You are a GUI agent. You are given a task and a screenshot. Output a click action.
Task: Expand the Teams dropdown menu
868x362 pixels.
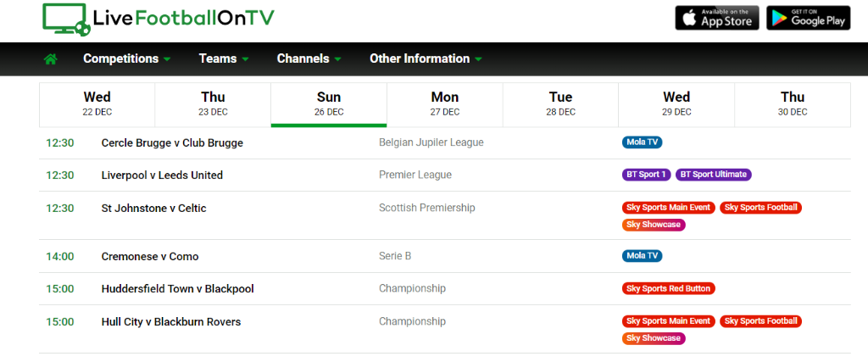(224, 59)
